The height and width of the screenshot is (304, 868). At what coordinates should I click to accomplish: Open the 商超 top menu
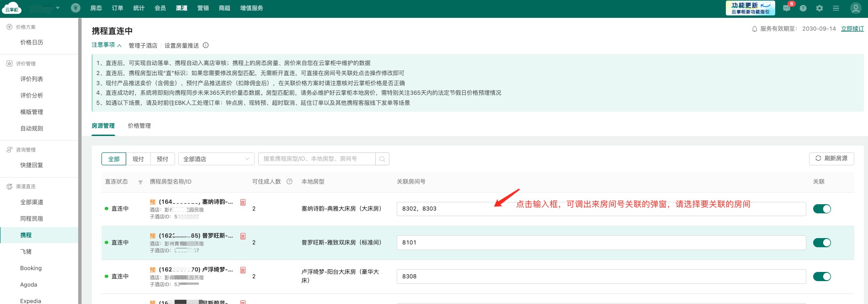[224, 8]
